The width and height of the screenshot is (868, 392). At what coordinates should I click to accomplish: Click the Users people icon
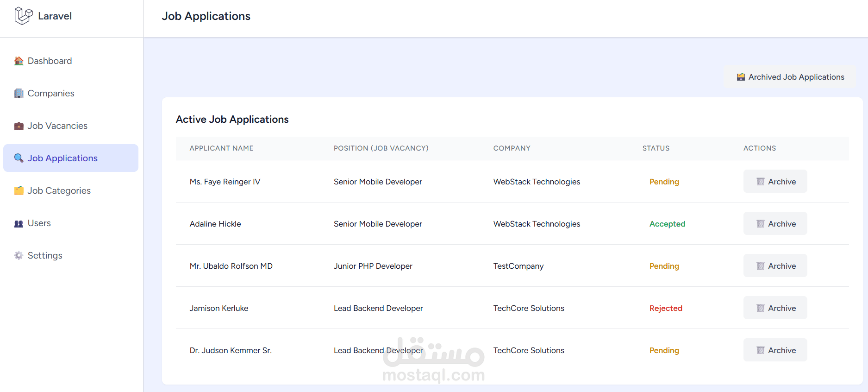click(19, 223)
